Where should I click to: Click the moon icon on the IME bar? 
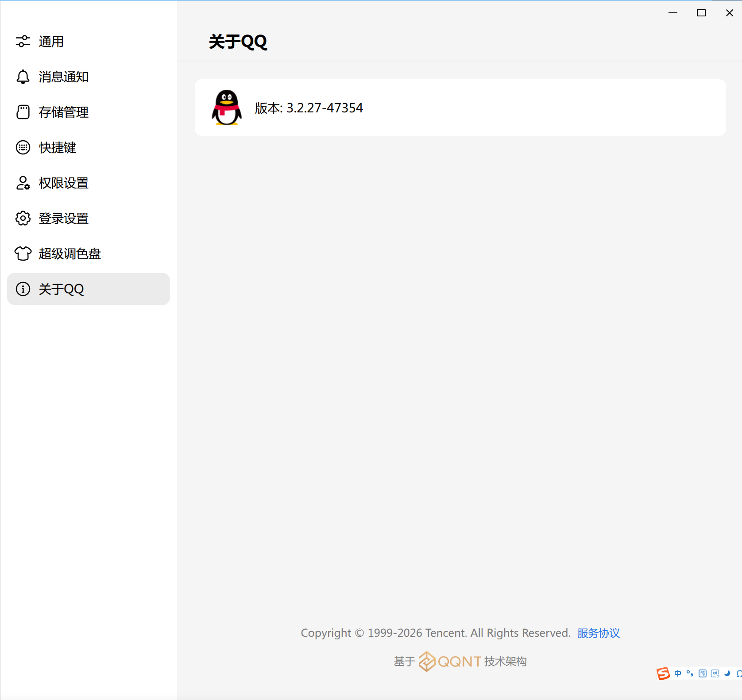tap(727, 674)
